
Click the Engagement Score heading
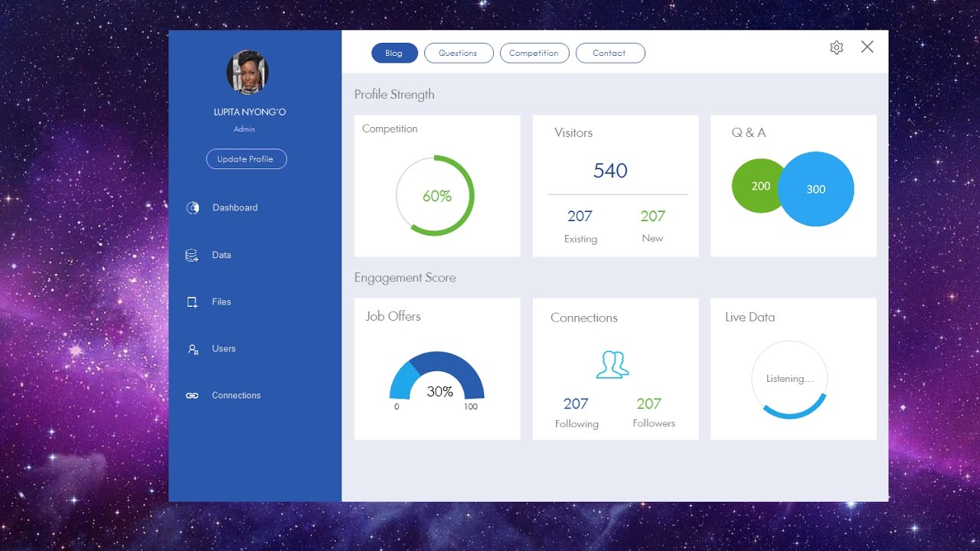[x=405, y=278]
